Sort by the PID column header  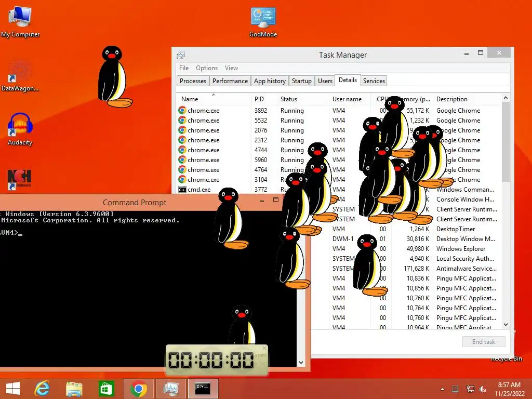(263, 99)
